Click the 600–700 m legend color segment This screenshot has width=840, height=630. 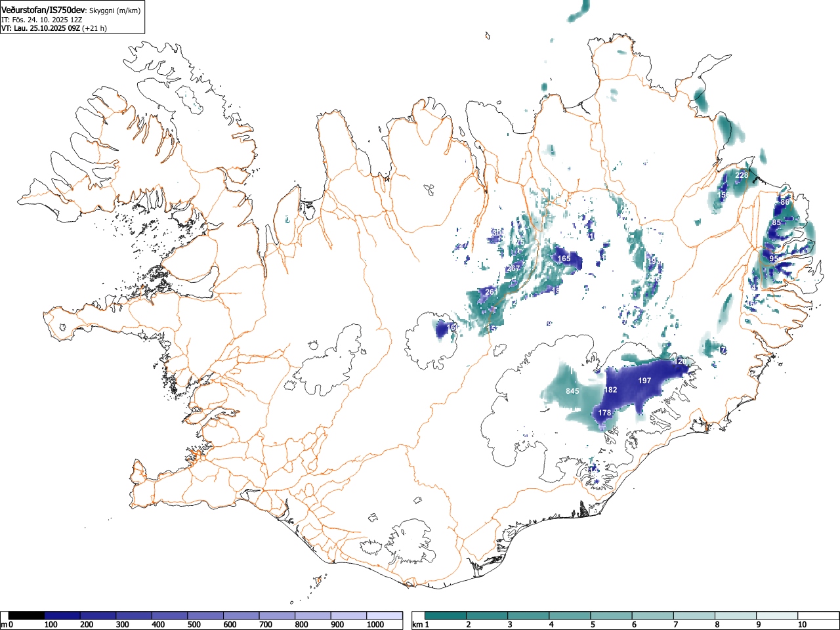point(241,616)
